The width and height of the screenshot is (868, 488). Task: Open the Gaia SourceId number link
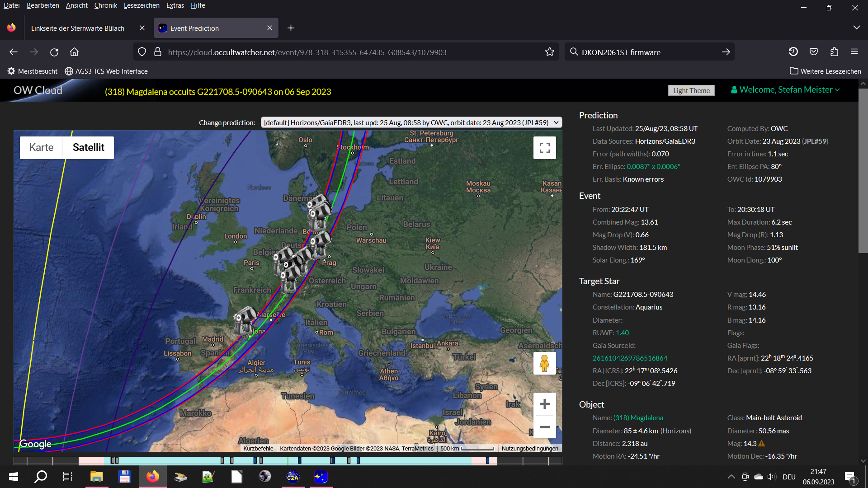(x=630, y=358)
